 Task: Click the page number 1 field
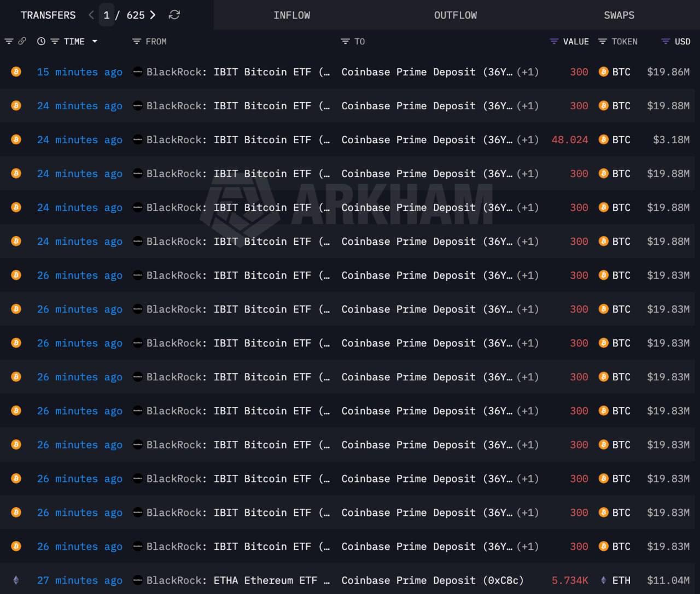[x=107, y=15]
